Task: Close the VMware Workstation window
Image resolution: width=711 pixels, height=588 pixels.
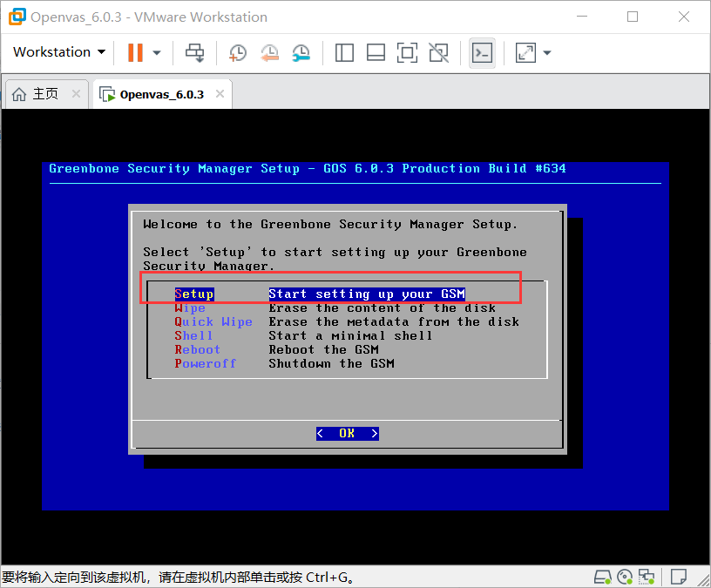Action: 684,17
